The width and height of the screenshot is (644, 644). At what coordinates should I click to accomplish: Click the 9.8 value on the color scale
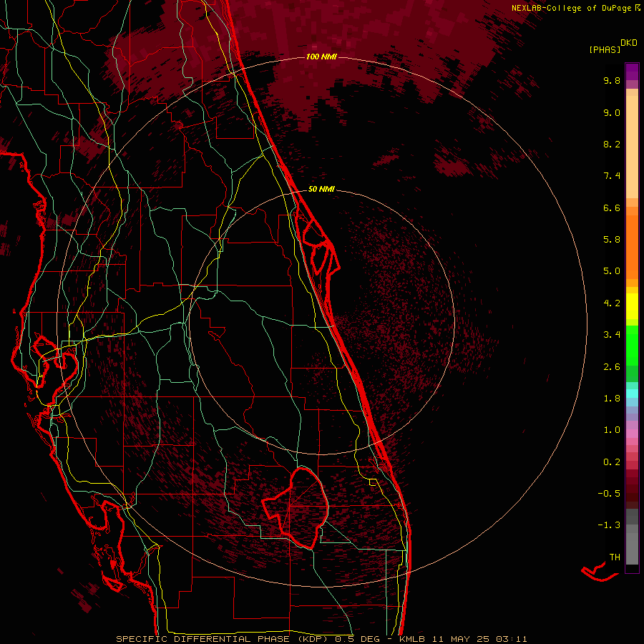612,80
